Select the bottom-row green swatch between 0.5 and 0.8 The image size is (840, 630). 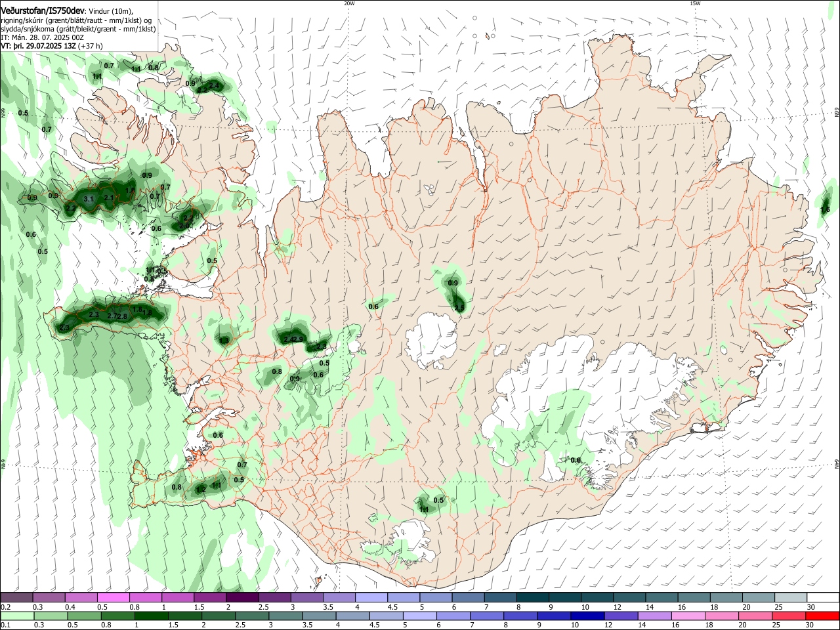pos(83,616)
